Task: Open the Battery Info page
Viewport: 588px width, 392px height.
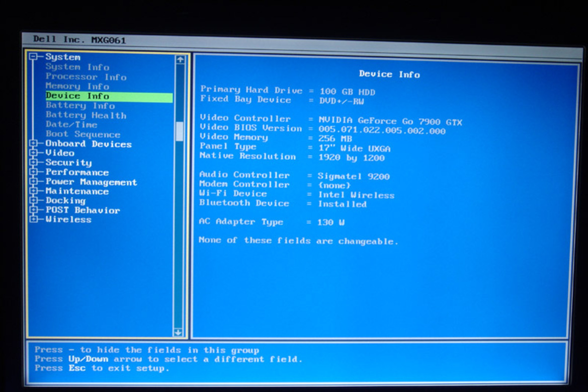Action: 80,105
